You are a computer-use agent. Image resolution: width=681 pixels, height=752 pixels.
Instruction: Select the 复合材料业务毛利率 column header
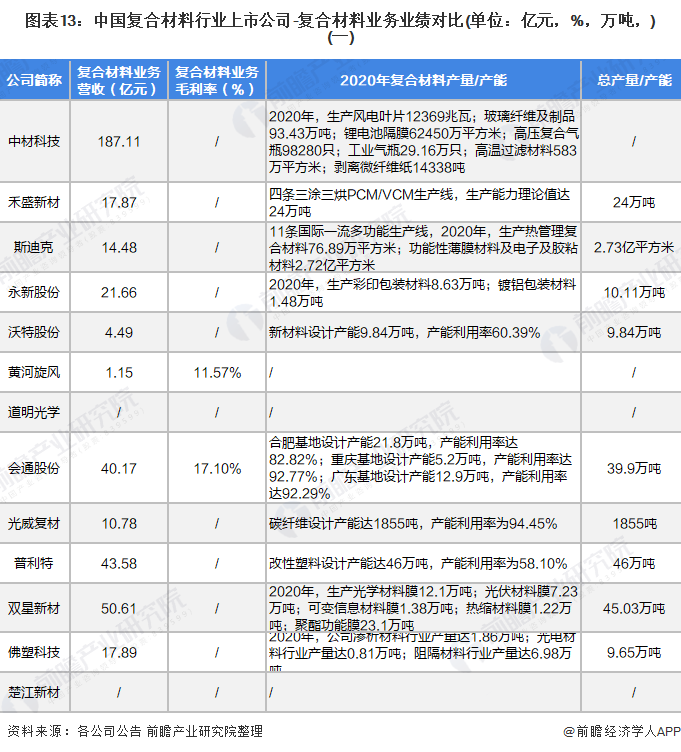click(216, 80)
